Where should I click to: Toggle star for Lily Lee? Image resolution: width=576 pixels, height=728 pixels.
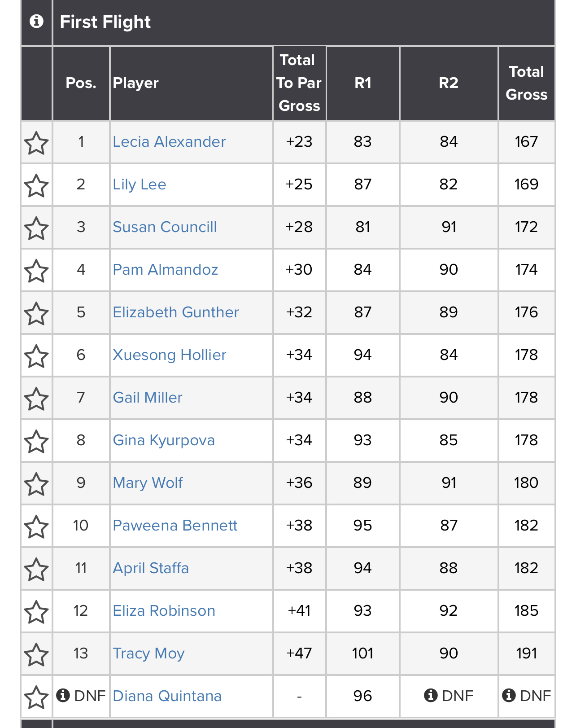click(36, 186)
